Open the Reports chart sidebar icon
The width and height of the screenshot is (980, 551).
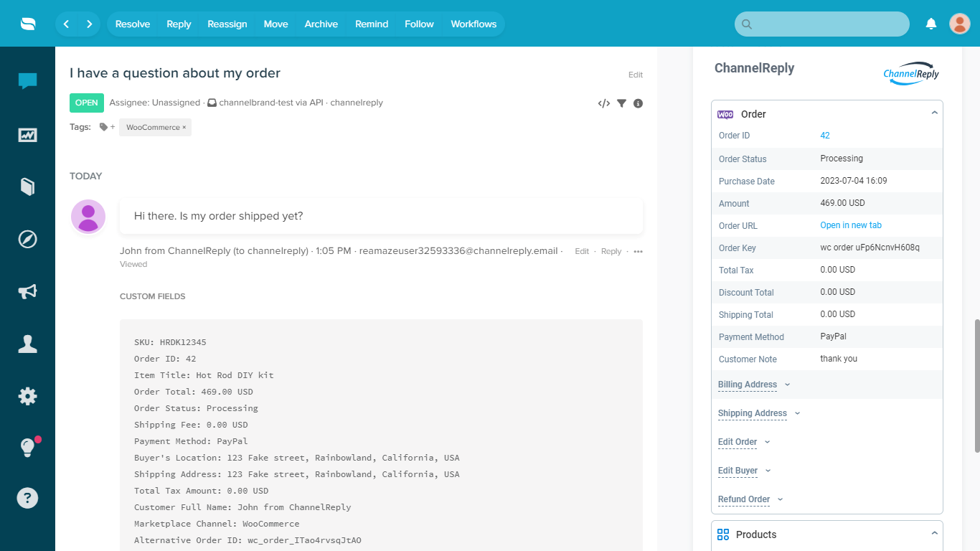[x=27, y=134]
